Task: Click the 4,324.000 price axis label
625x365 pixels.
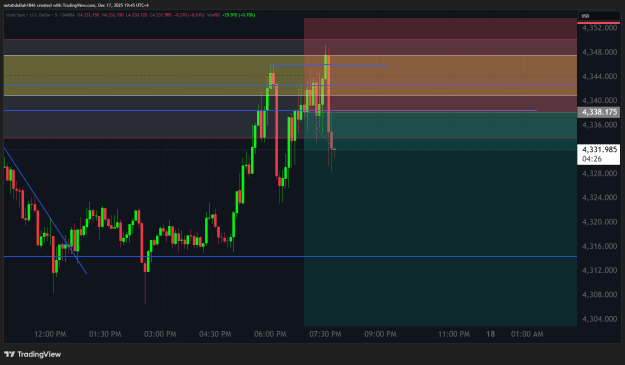Action: pyautogui.click(x=599, y=198)
